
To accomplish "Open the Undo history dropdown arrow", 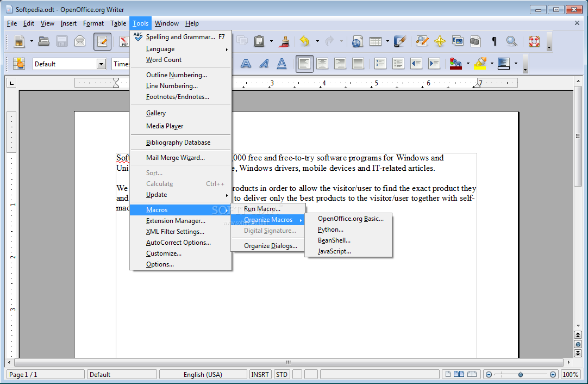I will click(x=317, y=41).
